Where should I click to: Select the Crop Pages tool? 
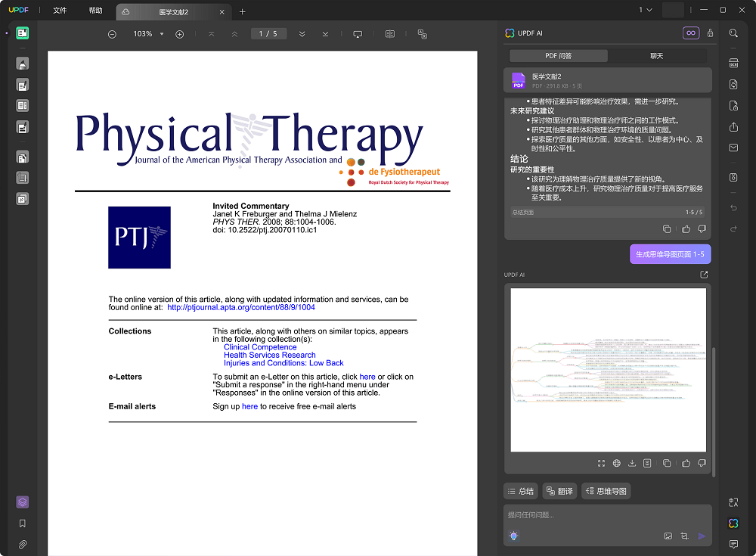coord(22,178)
